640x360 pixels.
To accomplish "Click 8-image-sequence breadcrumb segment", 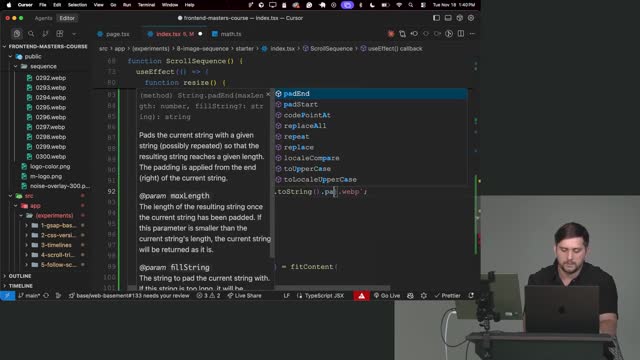I will [x=202, y=49].
